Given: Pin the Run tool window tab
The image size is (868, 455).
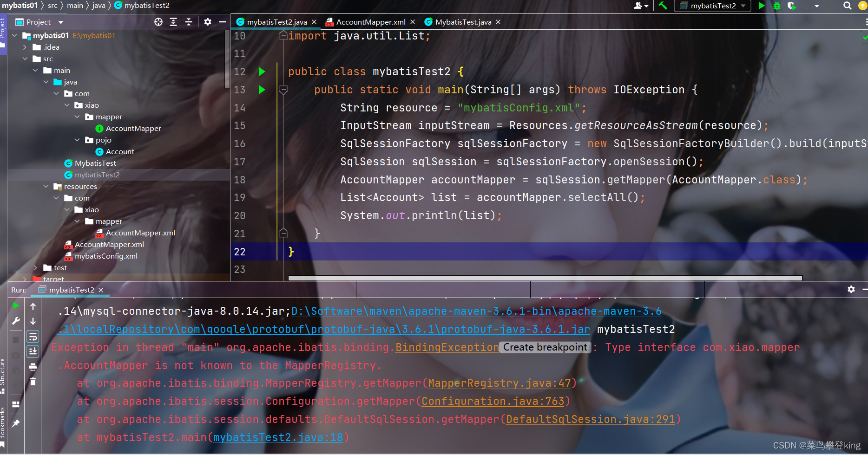Looking at the screenshot, I should point(16,422).
